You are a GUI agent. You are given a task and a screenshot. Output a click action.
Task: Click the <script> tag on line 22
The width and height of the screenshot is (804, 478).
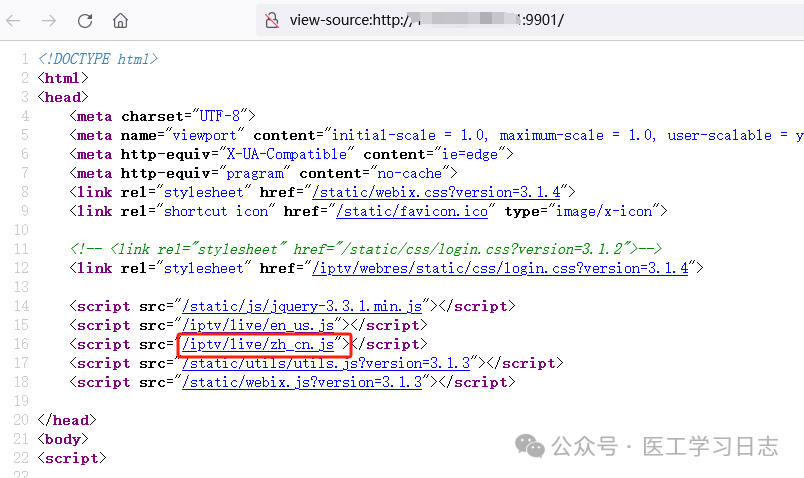pos(72,458)
